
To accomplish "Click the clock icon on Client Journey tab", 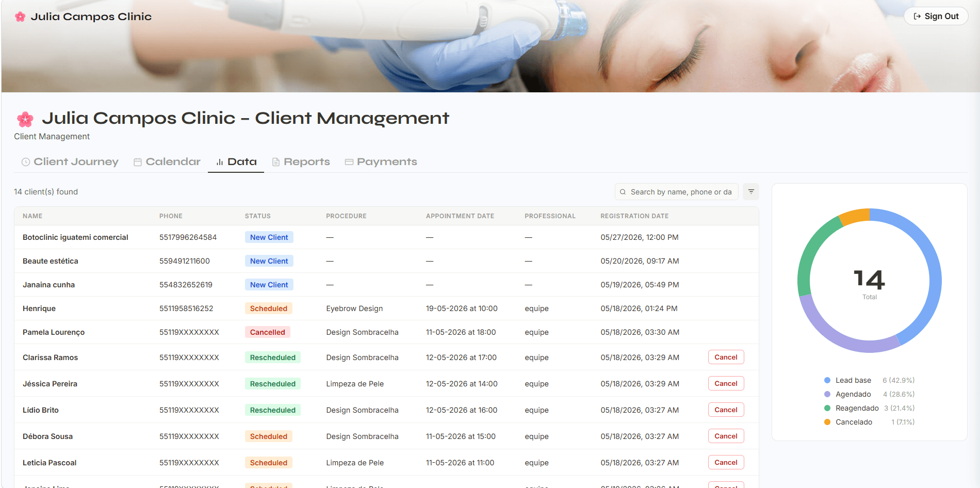I will (x=25, y=162).
